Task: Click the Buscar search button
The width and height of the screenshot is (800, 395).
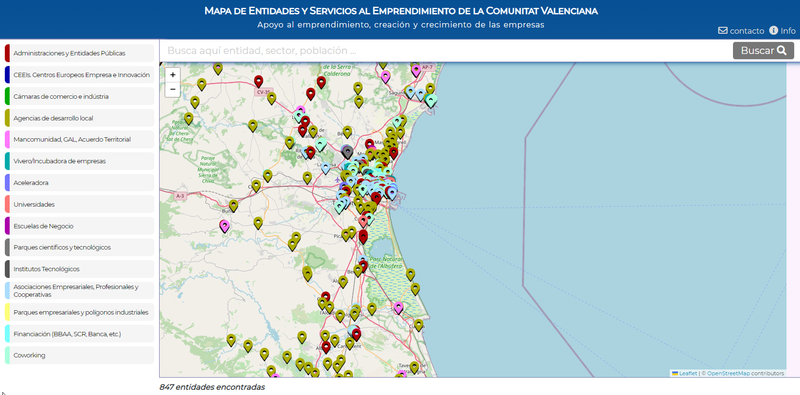Action: click(763, 51)
